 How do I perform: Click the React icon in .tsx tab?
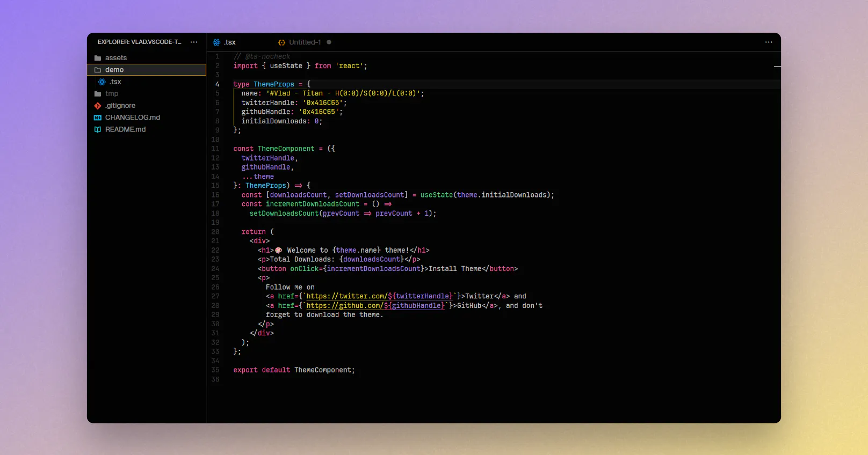click(216, 42)
